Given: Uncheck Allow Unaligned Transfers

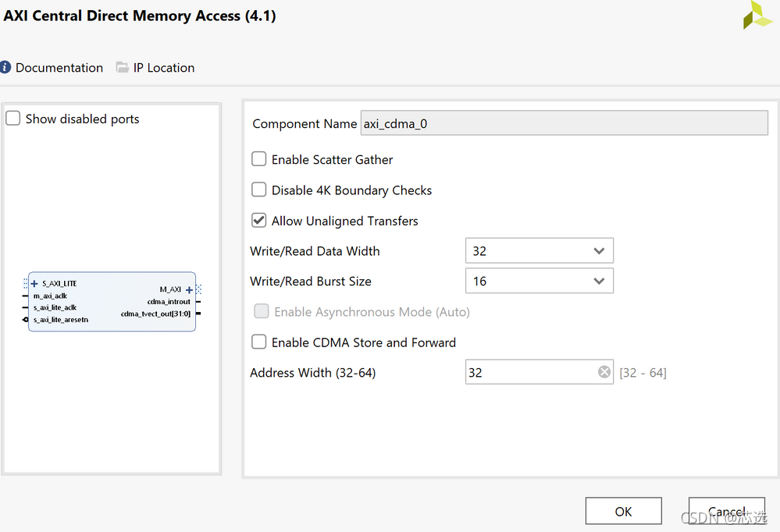Looking at the screenshot, I should point(259,221).
